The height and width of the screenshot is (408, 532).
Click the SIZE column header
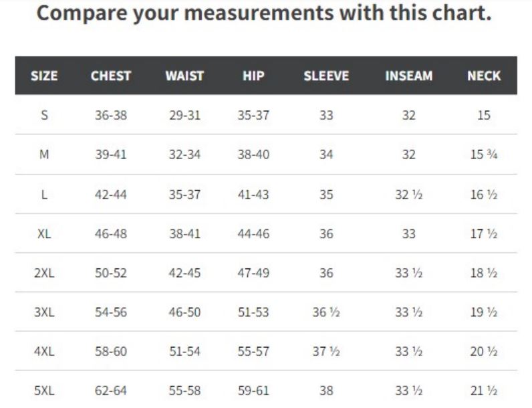tap(44, 76)
